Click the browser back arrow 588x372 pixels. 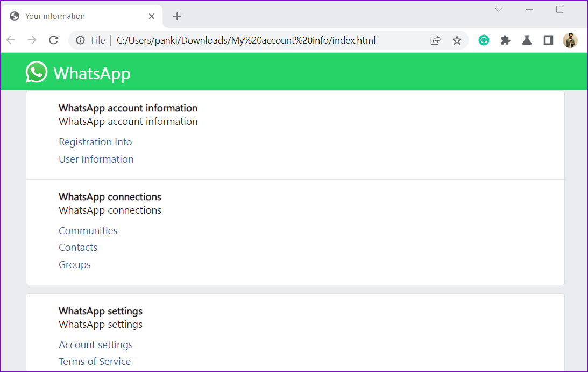[x=11, y=40]
